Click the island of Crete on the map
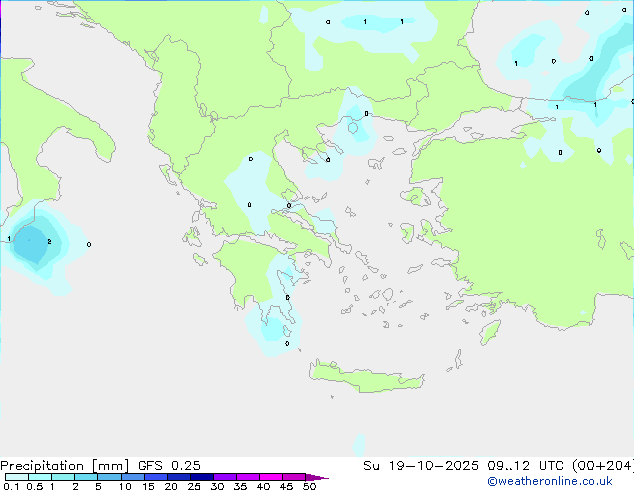The image size is (634, 490). [366, 376]
